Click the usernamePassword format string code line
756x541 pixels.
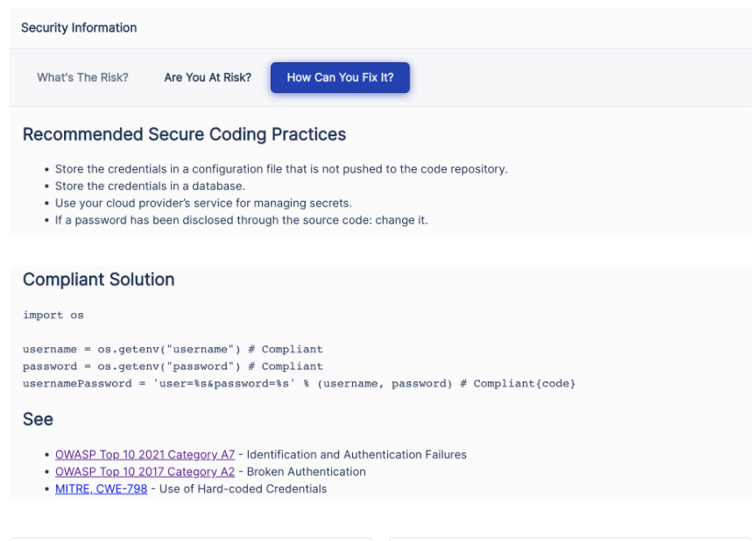(298, 383)
